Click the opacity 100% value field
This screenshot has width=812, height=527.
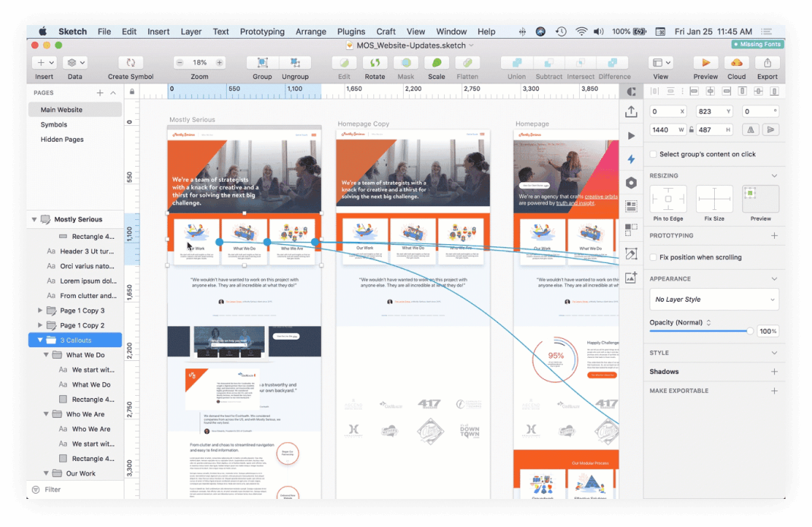coord(767,331)
